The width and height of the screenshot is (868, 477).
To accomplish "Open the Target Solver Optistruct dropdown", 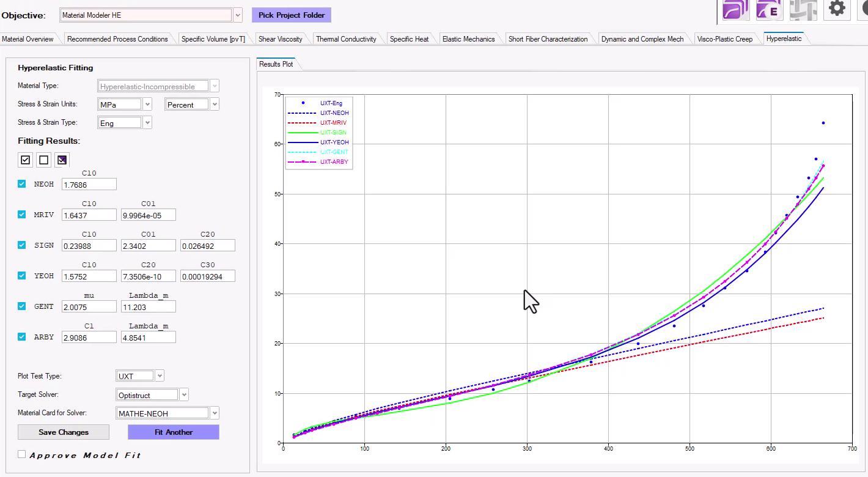I will (x=184, y=395).
